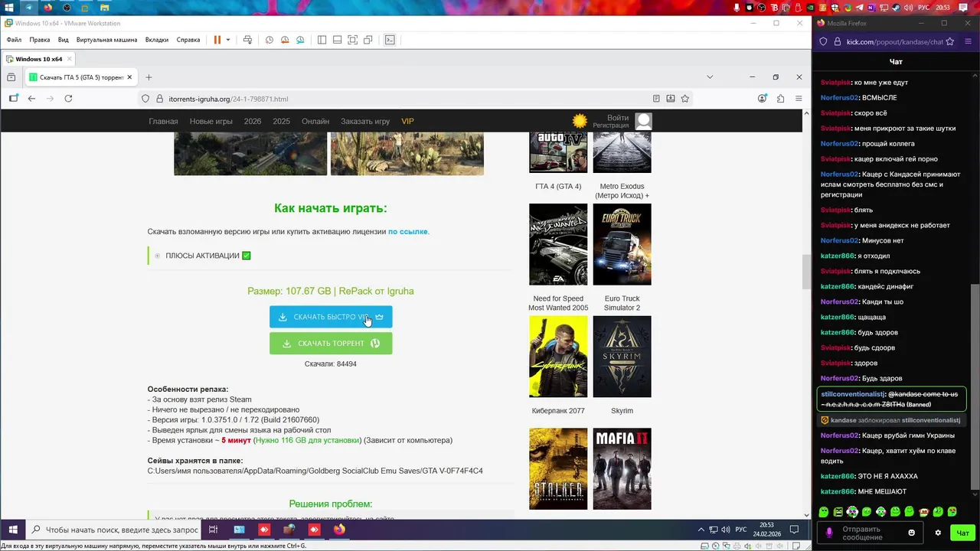980x551 pixels.
Task: Expand the list all tabs chevron
Action: coord(710,77)
